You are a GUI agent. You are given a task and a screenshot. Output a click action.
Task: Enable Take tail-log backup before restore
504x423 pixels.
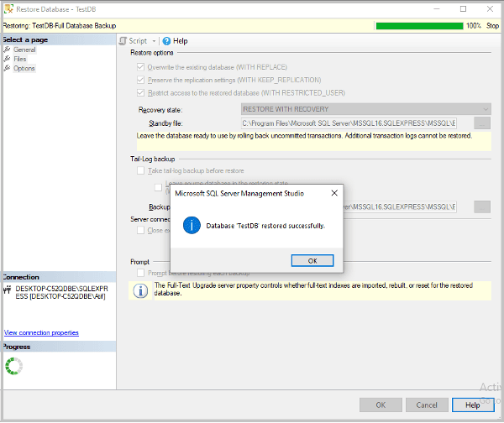coord(140,170)
